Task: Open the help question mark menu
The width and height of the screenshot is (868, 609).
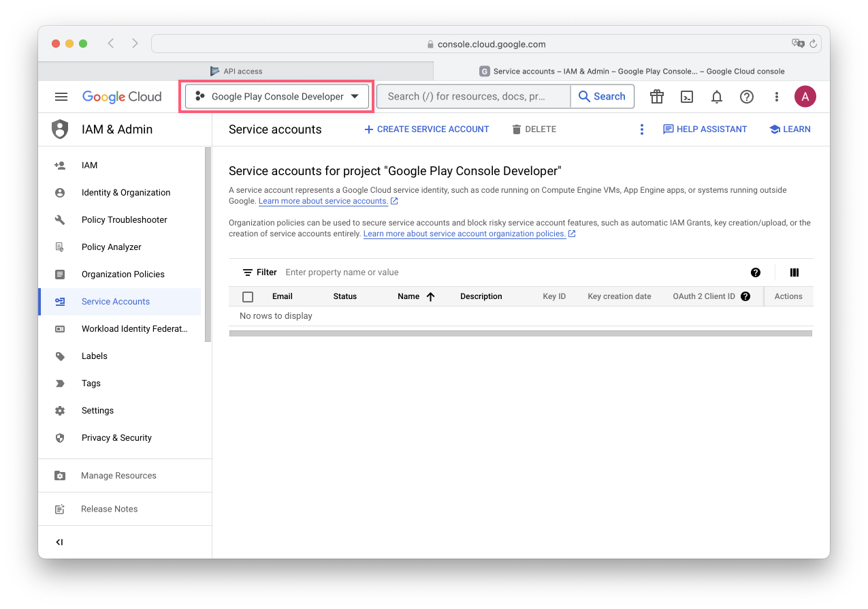Action: (x=747, y=97)
